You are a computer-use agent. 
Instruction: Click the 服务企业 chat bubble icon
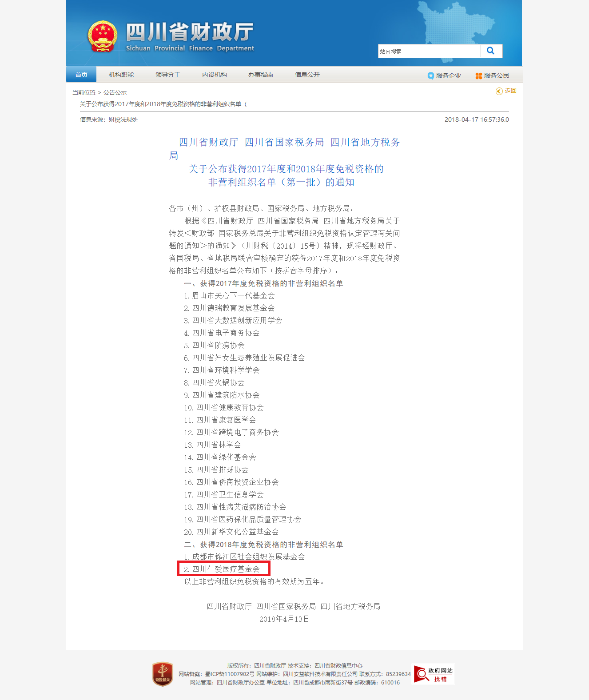pos(430,76)
